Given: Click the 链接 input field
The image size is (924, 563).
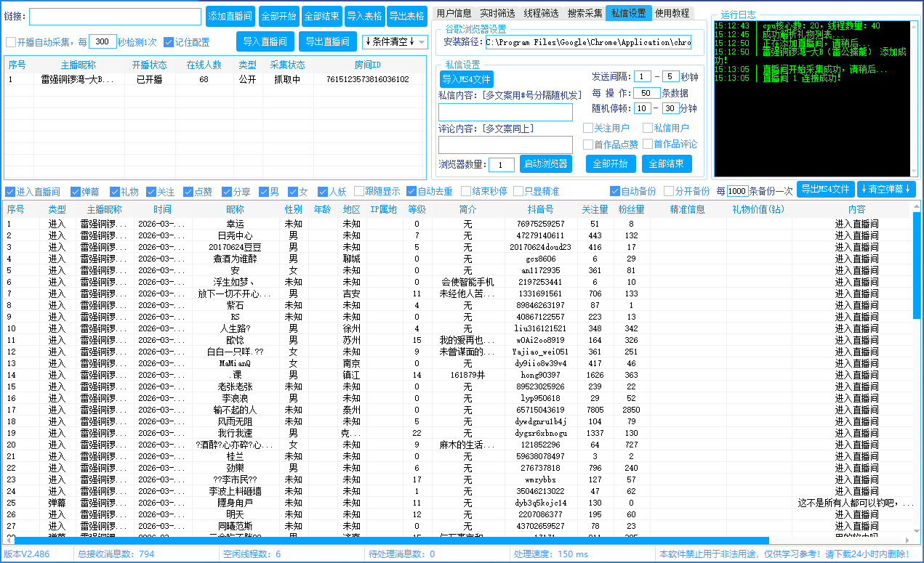Looking at the screenshot, I should 115,17.
